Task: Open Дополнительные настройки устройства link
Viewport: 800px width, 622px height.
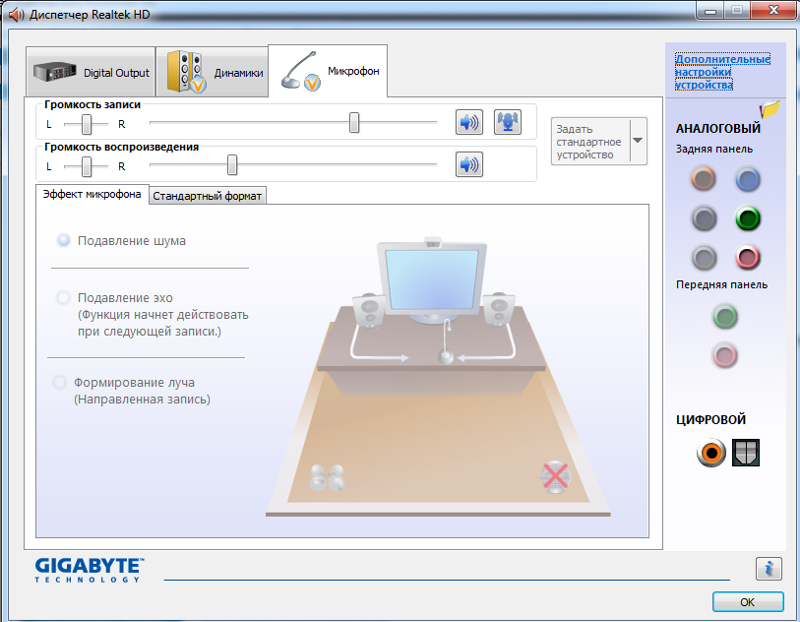Action: click(x=722, y=72)
